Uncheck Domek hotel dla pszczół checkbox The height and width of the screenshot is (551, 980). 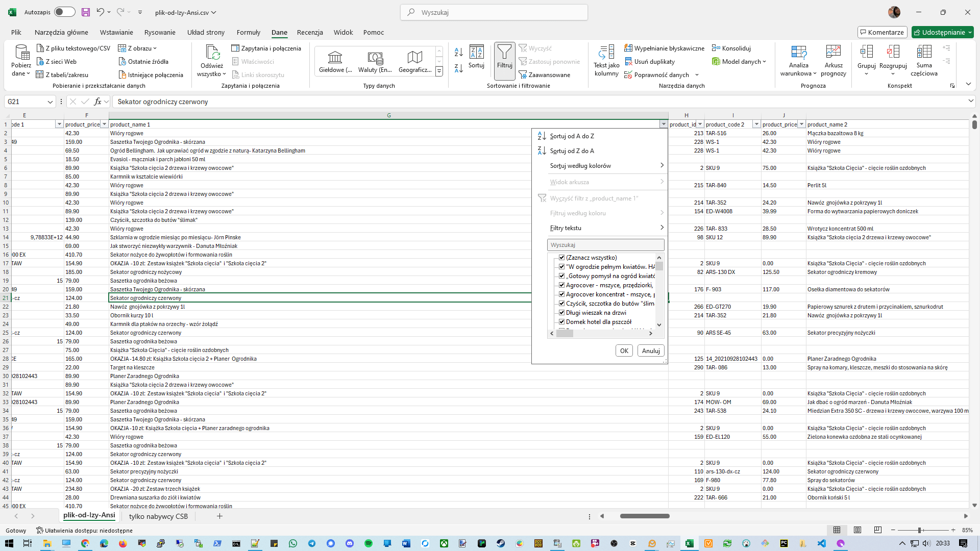point(561,322)
